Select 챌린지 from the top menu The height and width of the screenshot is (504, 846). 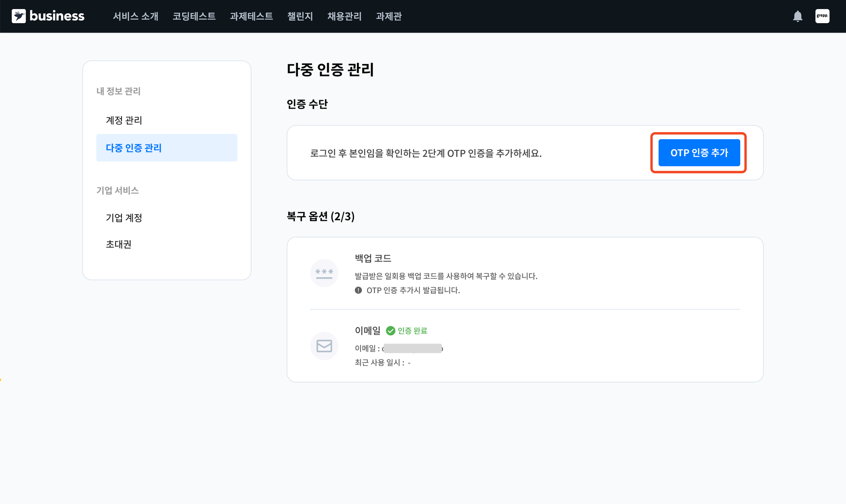[x=300, y=16]
